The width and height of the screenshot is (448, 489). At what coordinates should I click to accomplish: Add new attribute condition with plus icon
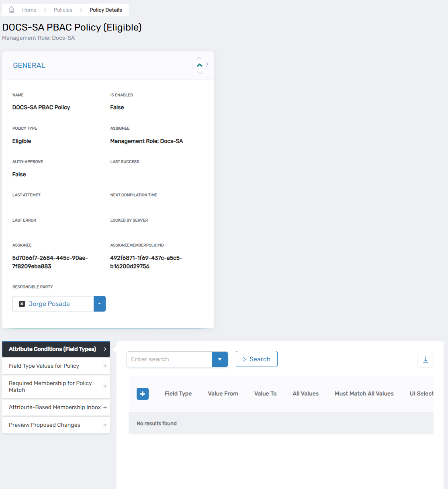[x=143, y=394]
